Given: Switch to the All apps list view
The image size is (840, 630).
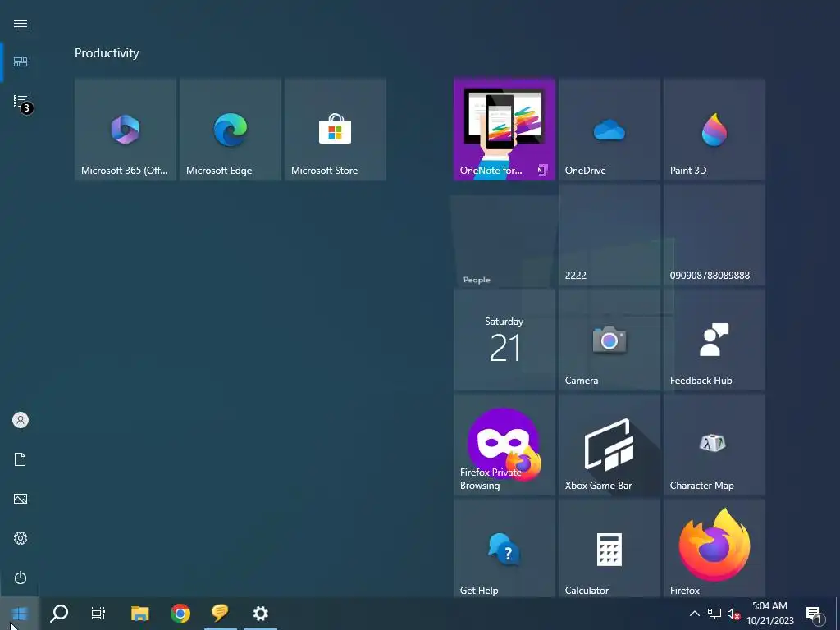Looking at the screenshot, I should pos(21,102).
